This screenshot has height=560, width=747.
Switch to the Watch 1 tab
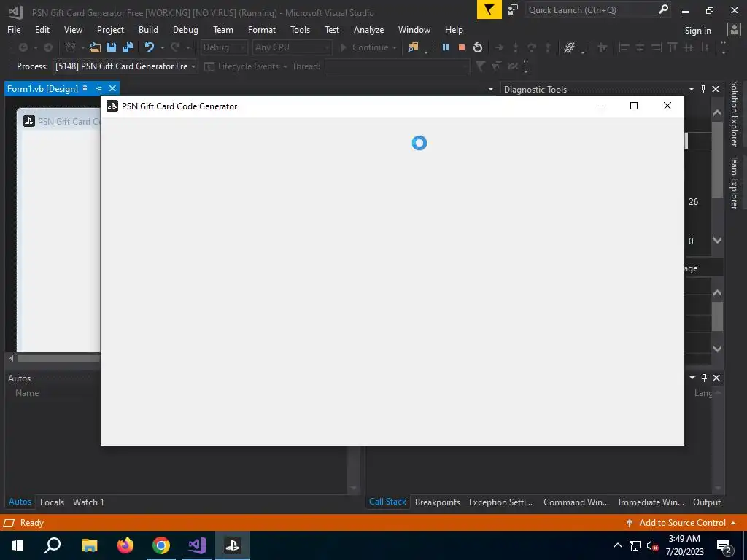(88, 502)
